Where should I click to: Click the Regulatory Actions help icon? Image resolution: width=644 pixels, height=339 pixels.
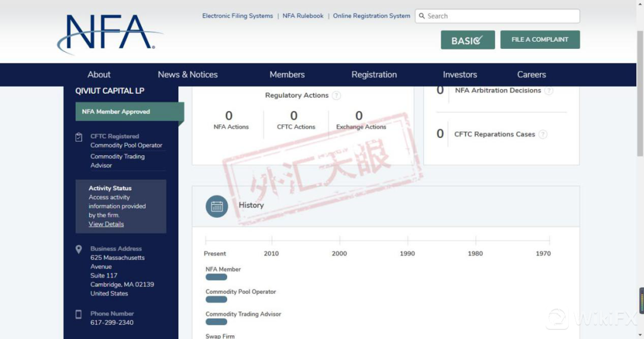(x=336, y=95)
